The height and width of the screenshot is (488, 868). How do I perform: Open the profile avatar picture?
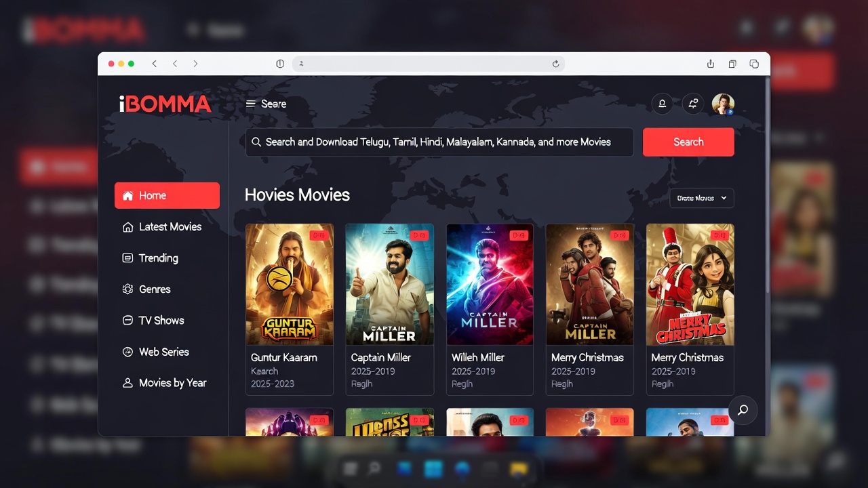723,104
